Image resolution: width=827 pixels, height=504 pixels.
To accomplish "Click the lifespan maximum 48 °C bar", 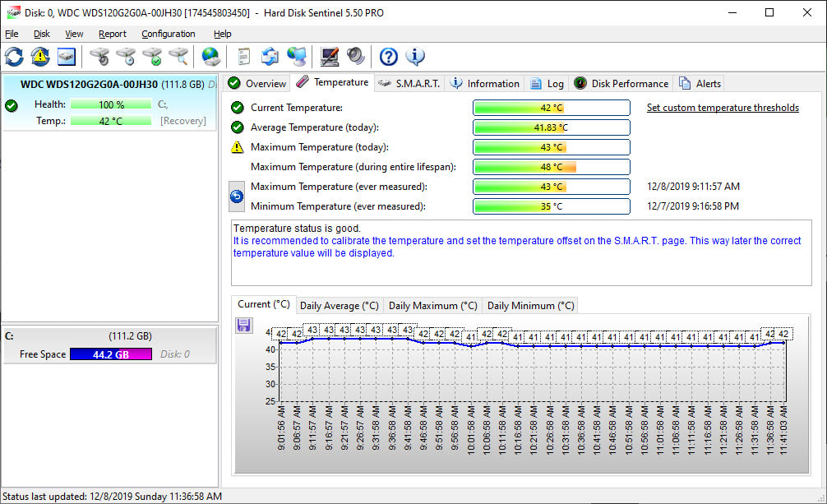I will (x=551, y=167).
